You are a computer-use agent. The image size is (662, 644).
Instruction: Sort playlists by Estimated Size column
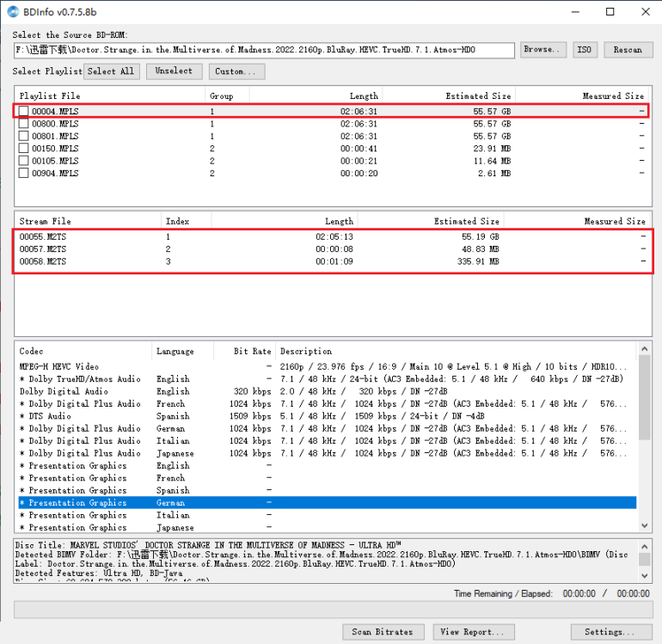(x=447, y=96)
